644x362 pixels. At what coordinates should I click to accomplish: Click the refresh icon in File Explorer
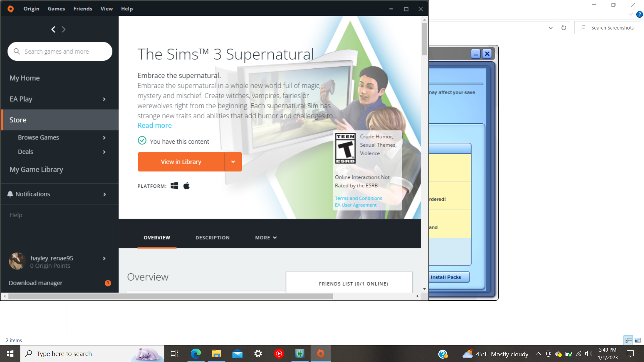click(563, 28)
